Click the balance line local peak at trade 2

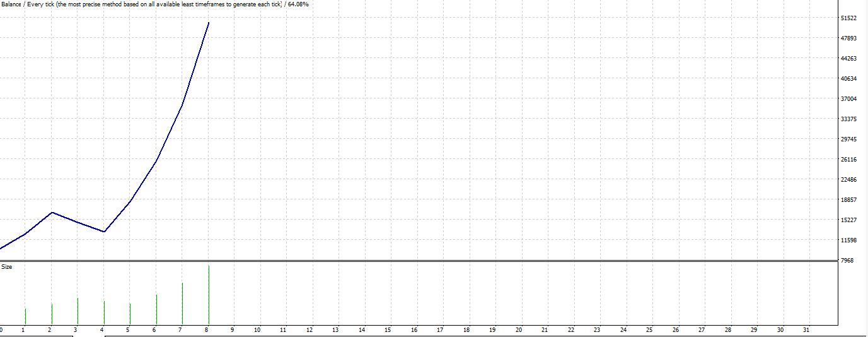tap(52, 213)
